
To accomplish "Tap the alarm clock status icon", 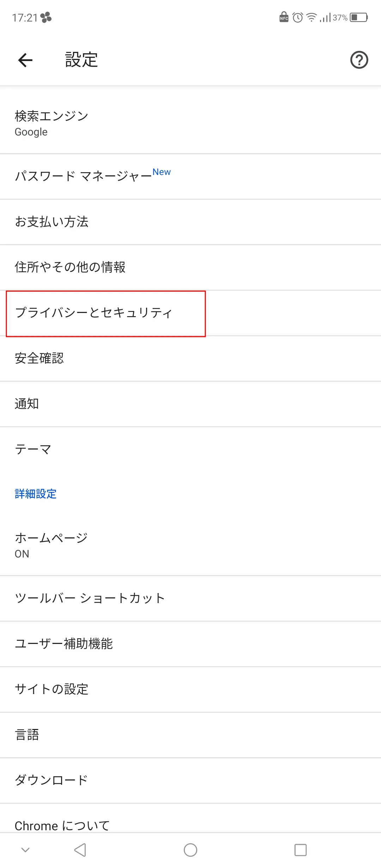I will [x=298, y=17].
